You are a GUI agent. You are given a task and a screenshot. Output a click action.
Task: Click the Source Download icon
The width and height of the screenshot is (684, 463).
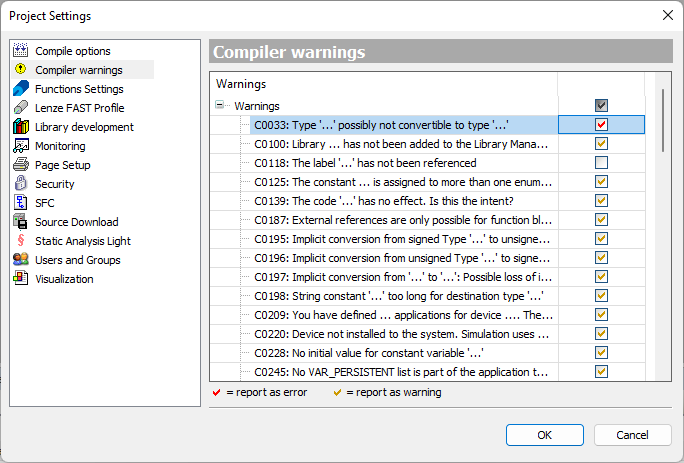[x=21, y=222]
